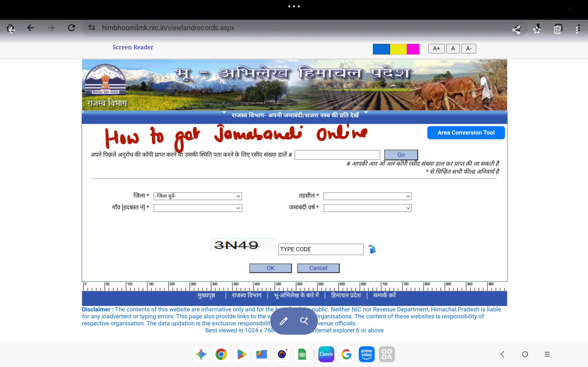Open the browser three-dot menu
The width and height of the screenshot is (588, 367).
coord(578,29)
